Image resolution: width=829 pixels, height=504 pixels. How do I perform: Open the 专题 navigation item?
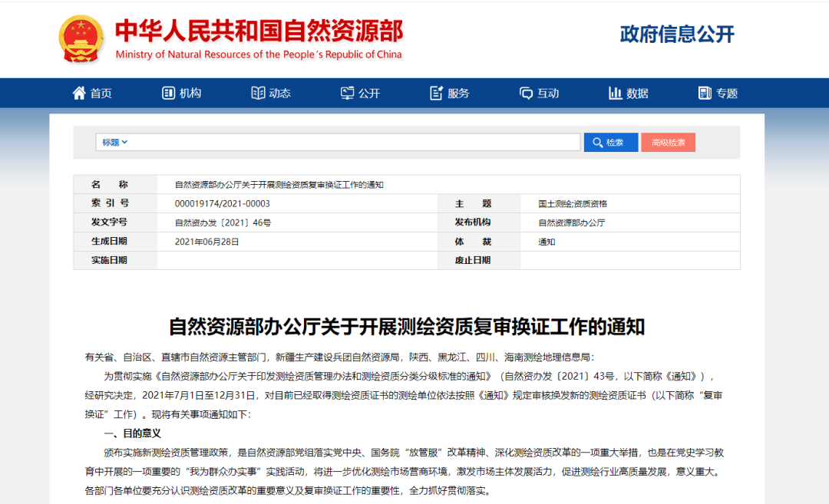click(x=718, y=93)
